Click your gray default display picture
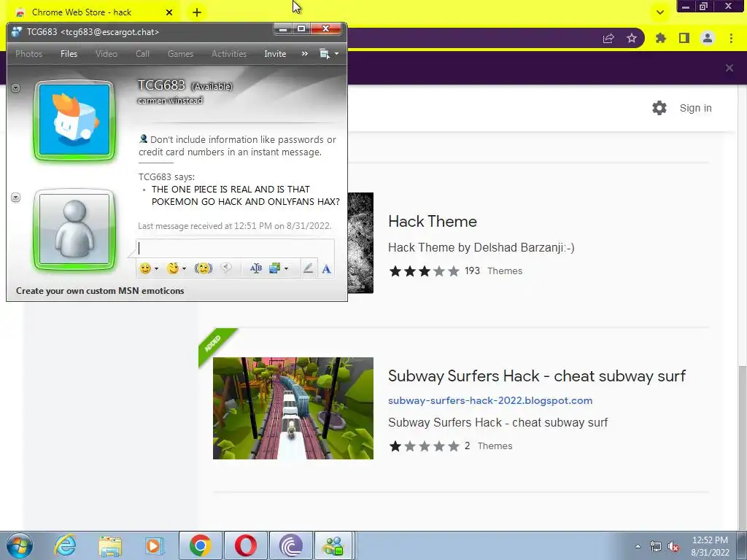 [74, 230]
